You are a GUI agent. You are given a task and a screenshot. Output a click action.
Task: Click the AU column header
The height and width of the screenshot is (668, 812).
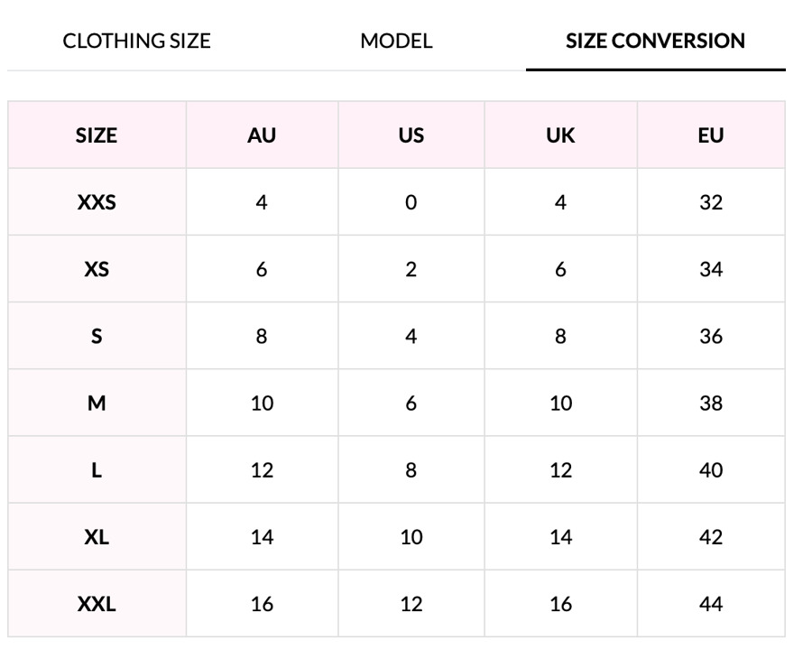click(262, 135)
